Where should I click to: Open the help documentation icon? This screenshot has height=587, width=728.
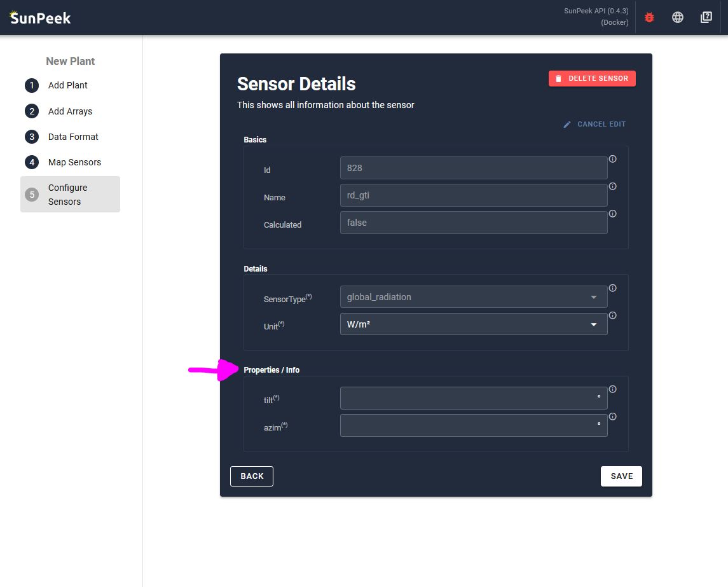706,18
